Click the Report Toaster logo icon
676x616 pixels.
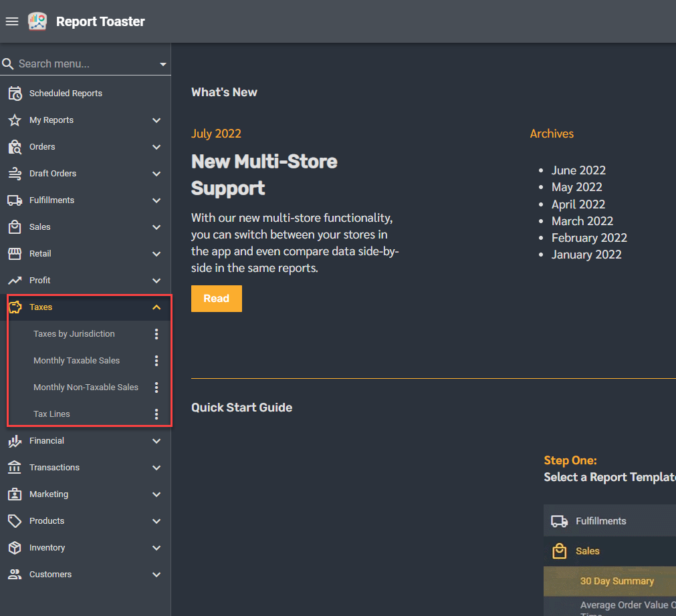click(x=37, y=21)
